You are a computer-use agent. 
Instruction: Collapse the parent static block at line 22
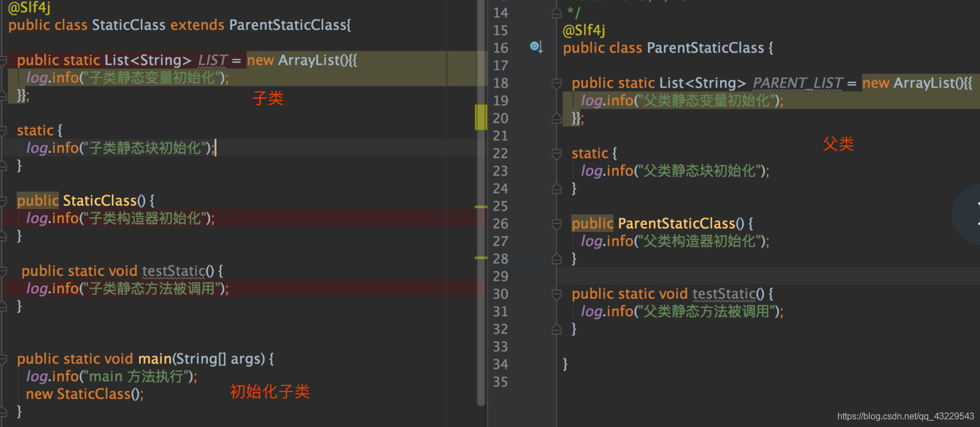pyautogui.click(x=557, y=154)
